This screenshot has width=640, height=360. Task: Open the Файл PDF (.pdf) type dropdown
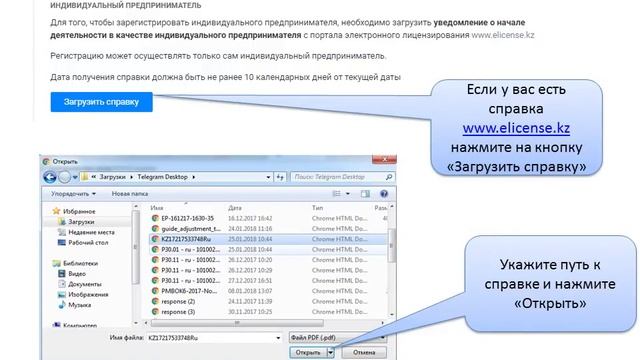pyautogui.click(x=338, y=338)
